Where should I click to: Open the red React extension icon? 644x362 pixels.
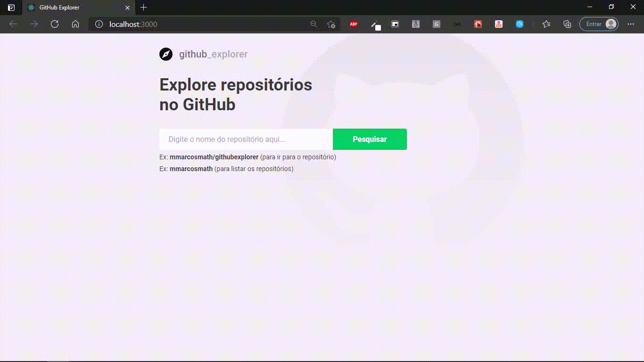coord(478,24)
